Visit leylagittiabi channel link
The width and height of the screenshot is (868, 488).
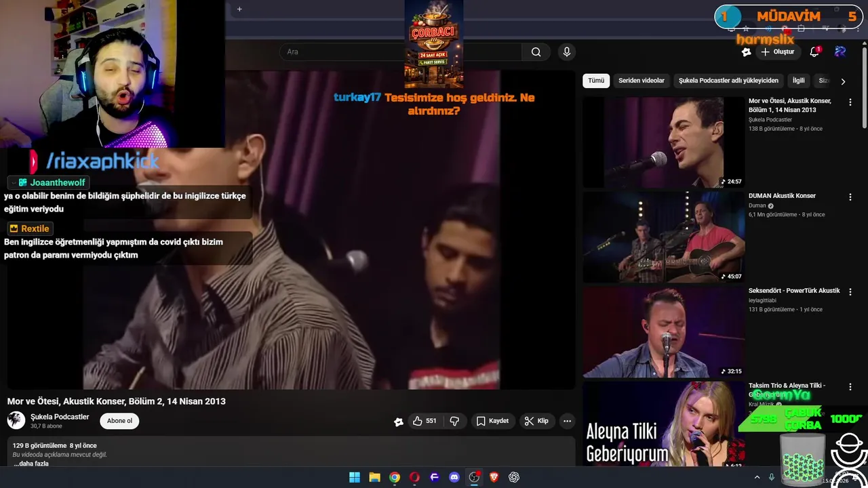pyautogui.click(x=762, y=300)
